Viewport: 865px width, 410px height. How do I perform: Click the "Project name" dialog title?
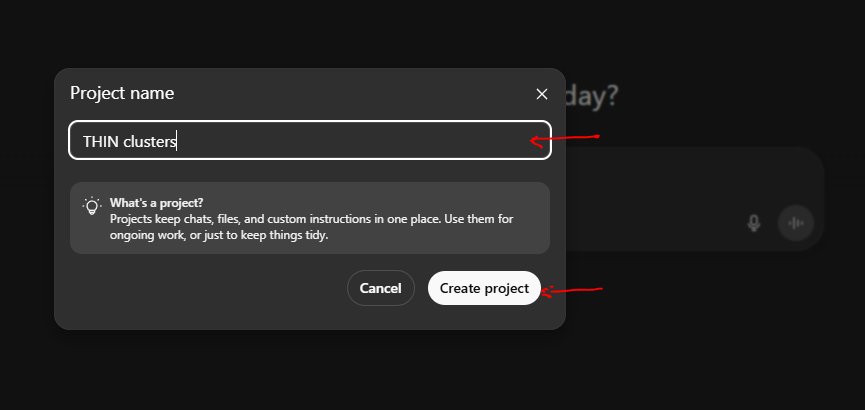point(122,94)
